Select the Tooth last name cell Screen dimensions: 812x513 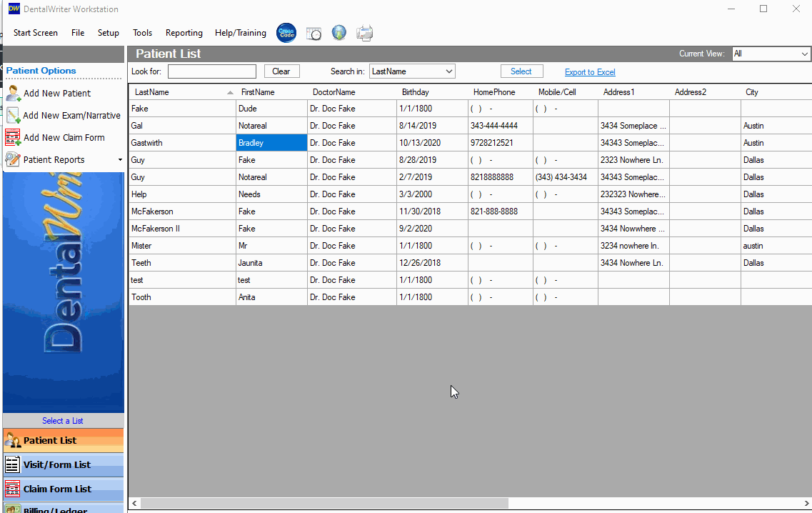click(182, 297)
